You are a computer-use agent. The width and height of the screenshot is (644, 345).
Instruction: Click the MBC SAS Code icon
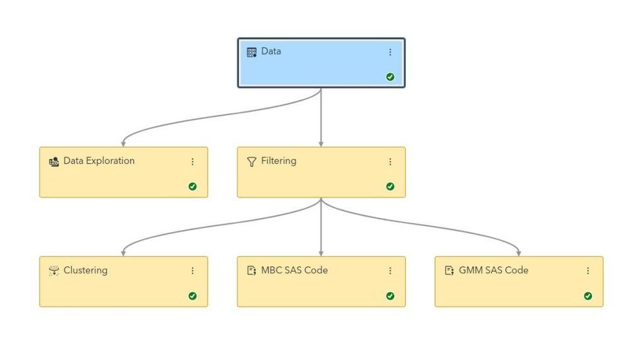[x=252, y=271]
